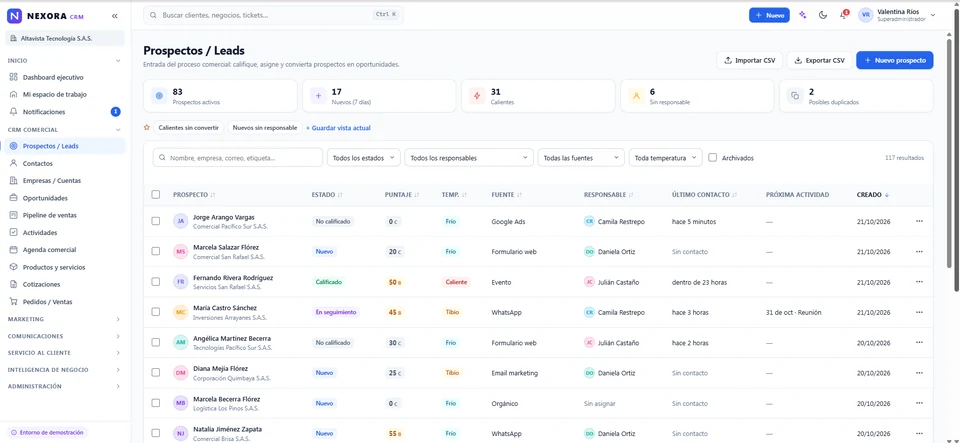960x443 pixels.
Task: Open the Todos los responsables dropdown
Action: click(469, 157)
